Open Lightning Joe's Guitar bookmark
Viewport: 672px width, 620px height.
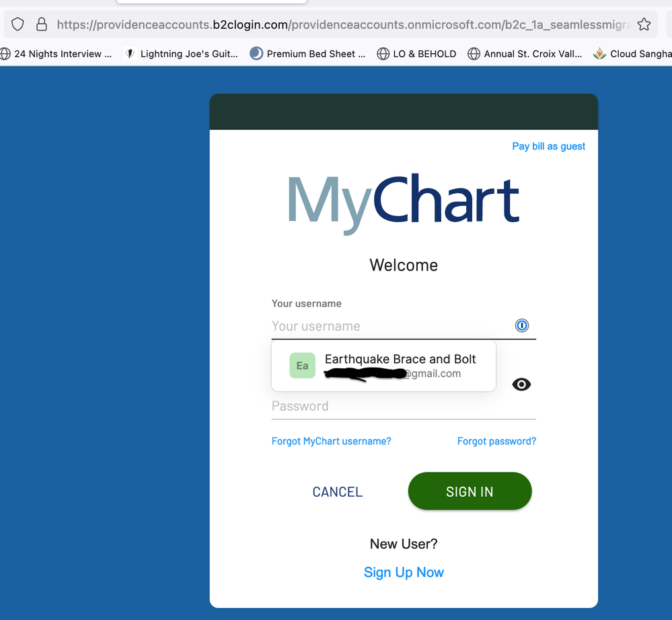(x=182, y=54)
